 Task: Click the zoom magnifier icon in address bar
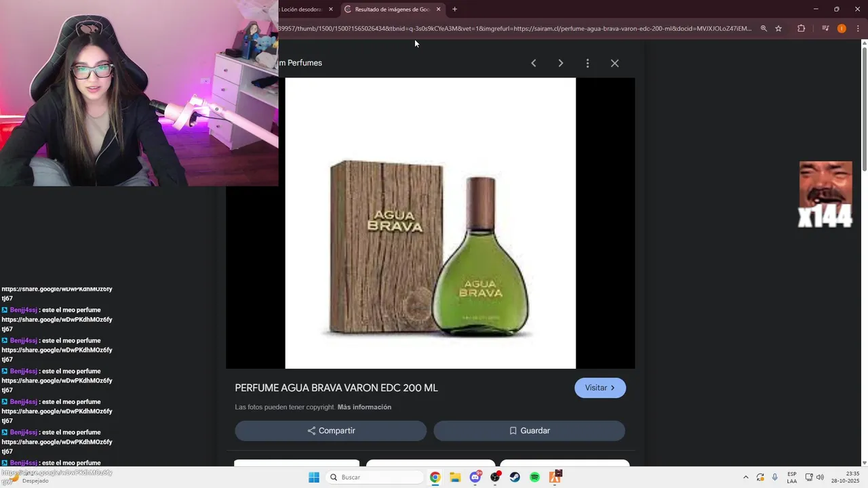coord(764,28)
